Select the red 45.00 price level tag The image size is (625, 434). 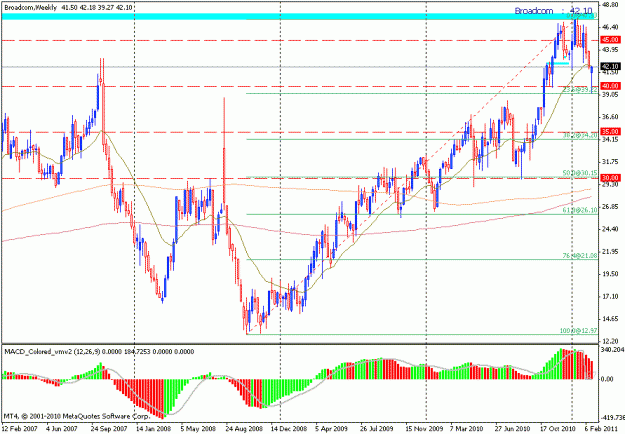click(x=611, y=40)
